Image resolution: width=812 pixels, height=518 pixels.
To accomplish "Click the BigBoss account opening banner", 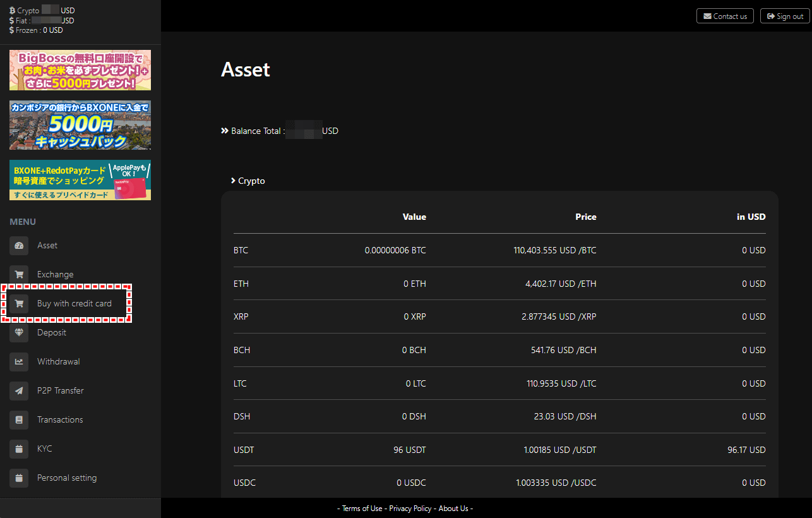I will (x=80, y=70).
